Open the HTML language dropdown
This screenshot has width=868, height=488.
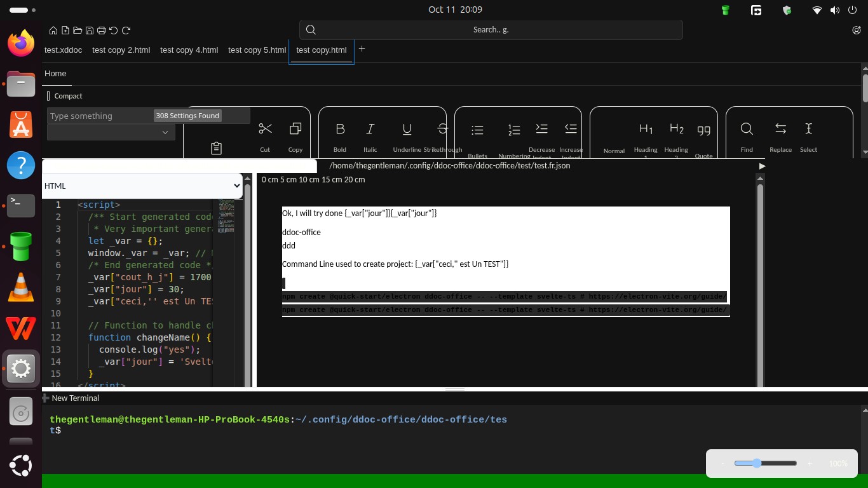pyautogui.click(x=142, y=186)
